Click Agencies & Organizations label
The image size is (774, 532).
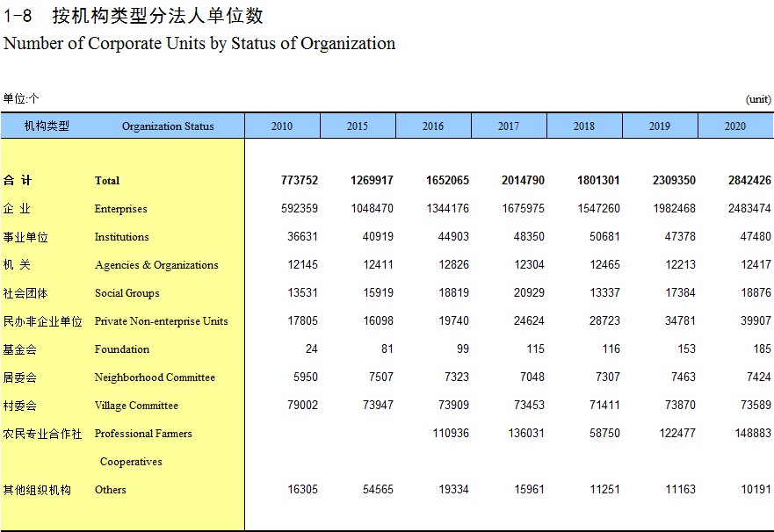(x=156, y=265)
